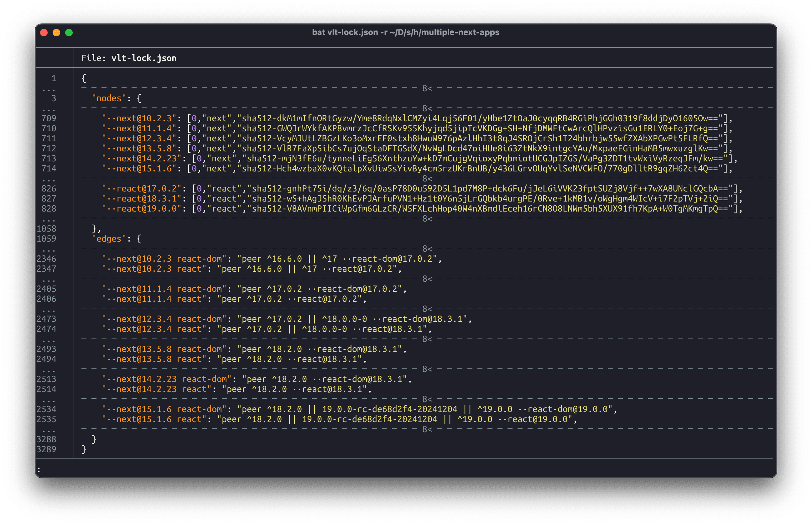Click the 8< snip marker below "edges"
Image resolution: width=812 pixels, height=524 pixels.
426,249
